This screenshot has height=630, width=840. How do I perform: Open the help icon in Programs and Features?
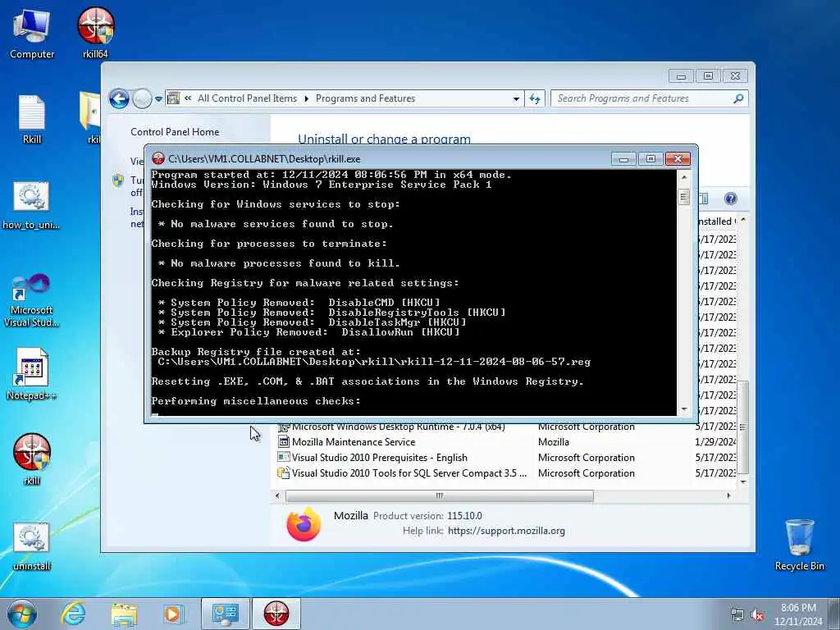tap(730, 199)
